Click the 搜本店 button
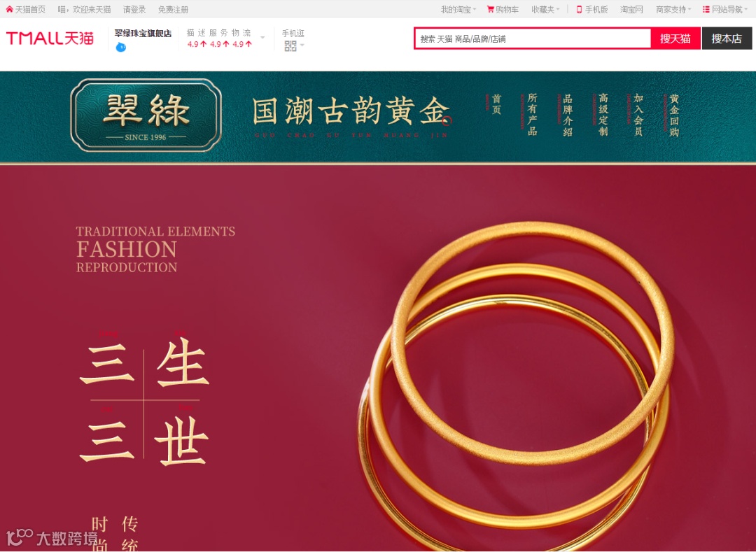Screen dimensions: 756x552 [x=727, y=38]
